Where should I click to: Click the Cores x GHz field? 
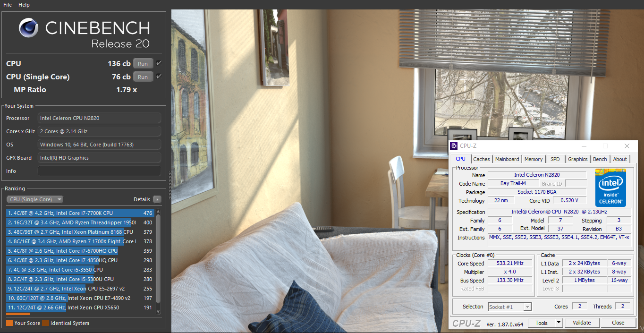(99, 131)
